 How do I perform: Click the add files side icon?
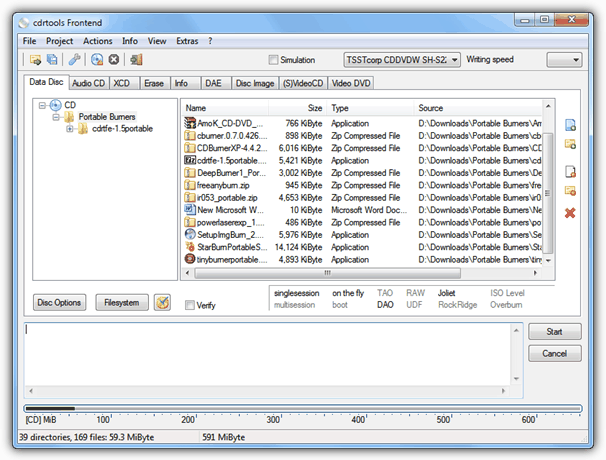click(x=570, y=125)
